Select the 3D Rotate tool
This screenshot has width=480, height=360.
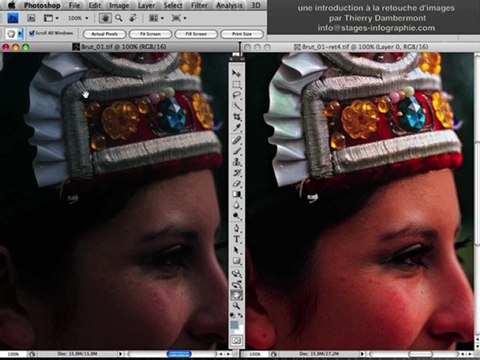[x=236, y=274]
